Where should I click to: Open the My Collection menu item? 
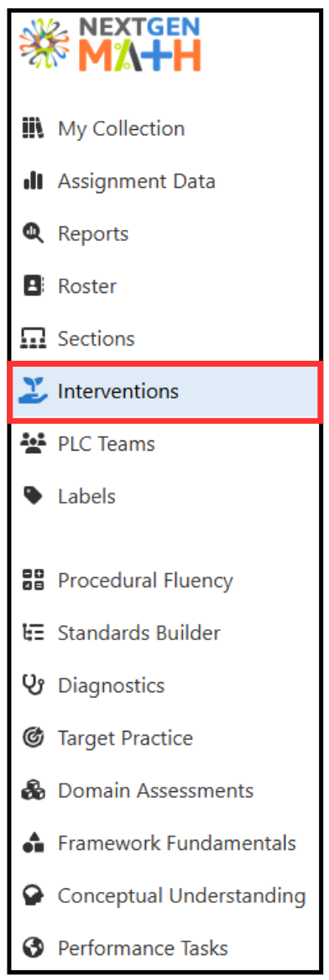click(x=164, y=128)
